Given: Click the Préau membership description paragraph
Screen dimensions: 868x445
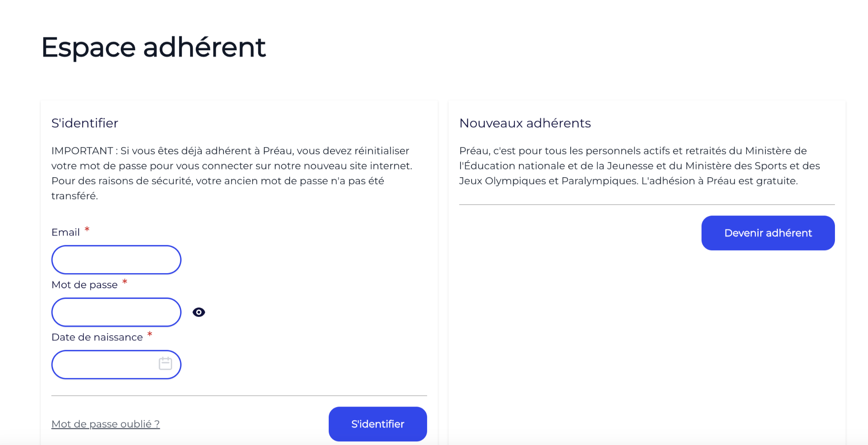Looking at the screenshot, I should [x=640, y=166].
